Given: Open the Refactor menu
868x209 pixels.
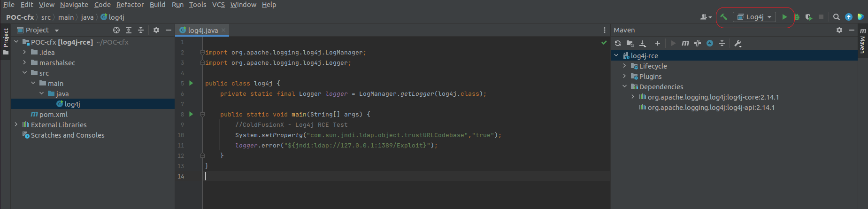Looking at the screenshot, I should click(130, 5).
